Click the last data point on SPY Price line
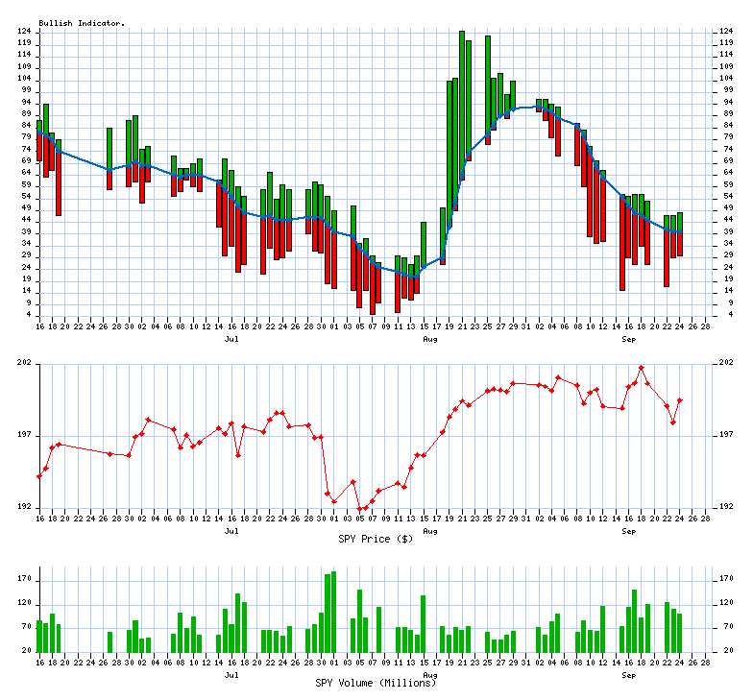Image resolution: width=753 pixels, height=700 pixels. [x=680, y=400]
